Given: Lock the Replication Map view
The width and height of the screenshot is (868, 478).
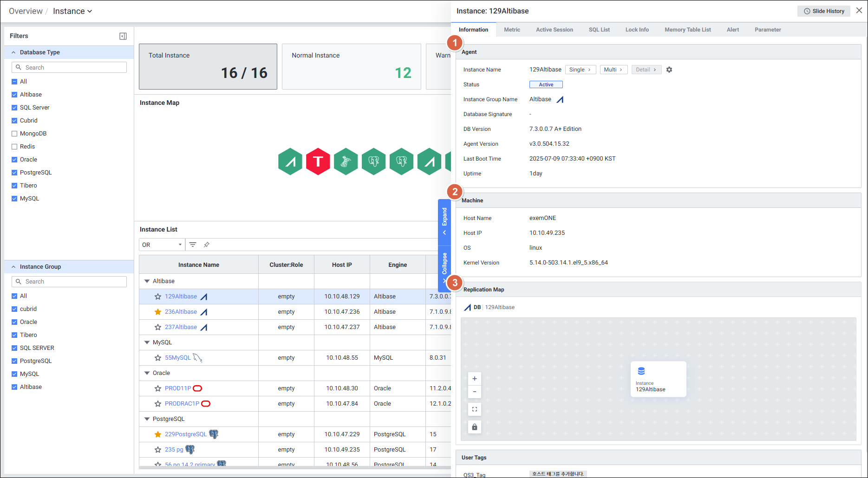Looking at the screenshot, I should pyautogui.click(x=475, y=427).
